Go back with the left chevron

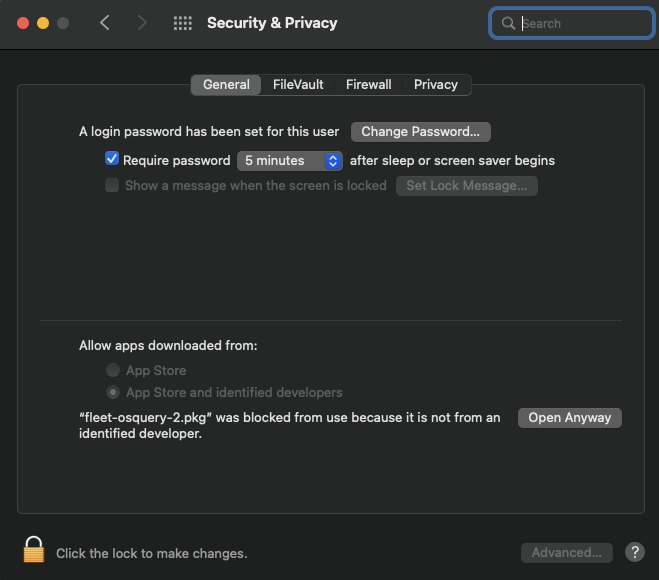[x=105, y=23]
